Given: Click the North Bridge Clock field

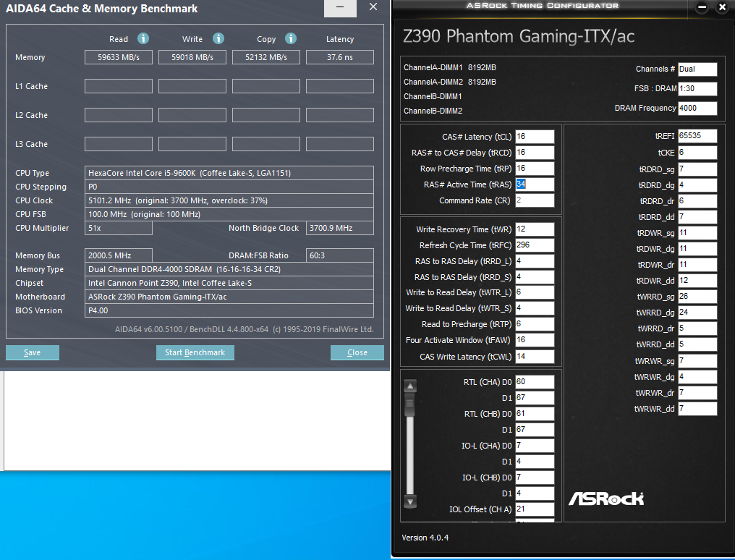Looking at the screenshot, I should (x=340, y=228).
